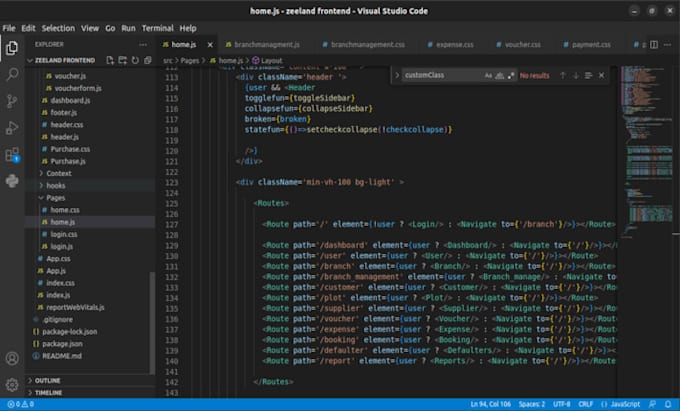The height and width of the screenshot is (411, 680).
Task: Open the Accounts menu in activity bar
Action: [x=12, y=359]
